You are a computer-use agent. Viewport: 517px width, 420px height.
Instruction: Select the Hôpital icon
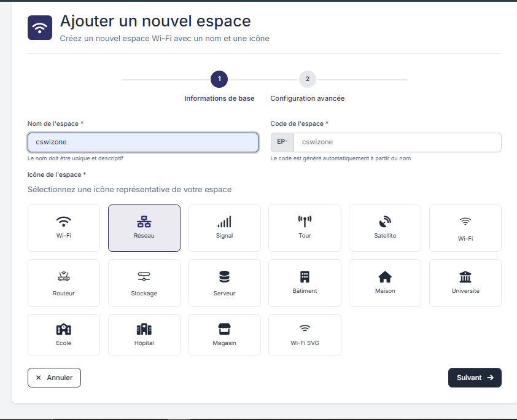click(x=144, y=335)
